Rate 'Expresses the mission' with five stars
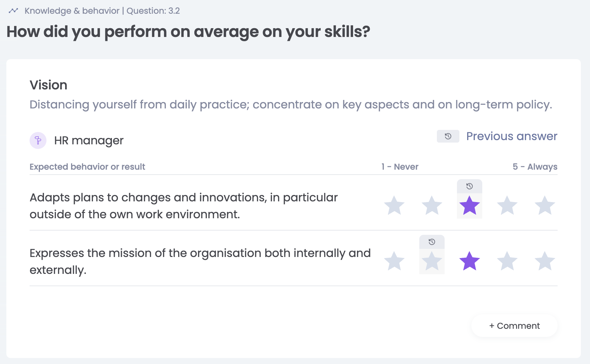Image resolution: width=590 pixels, height=364 pixels. [x=545, y=261]
